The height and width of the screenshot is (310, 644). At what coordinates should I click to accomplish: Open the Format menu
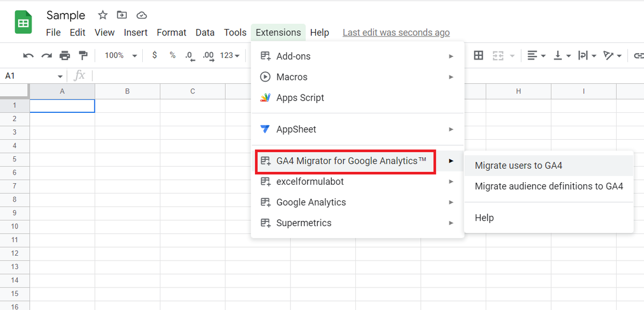(x=172, y=32)
